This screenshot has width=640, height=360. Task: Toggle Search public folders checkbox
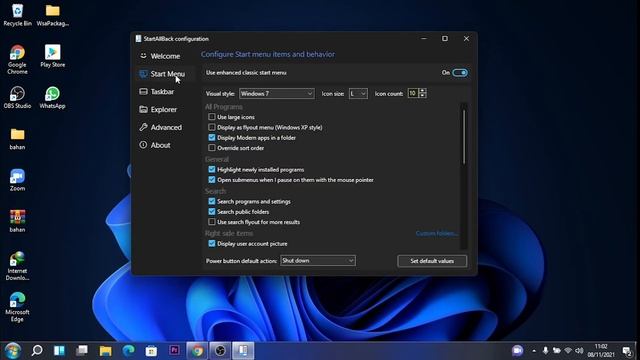coord(211,211)
